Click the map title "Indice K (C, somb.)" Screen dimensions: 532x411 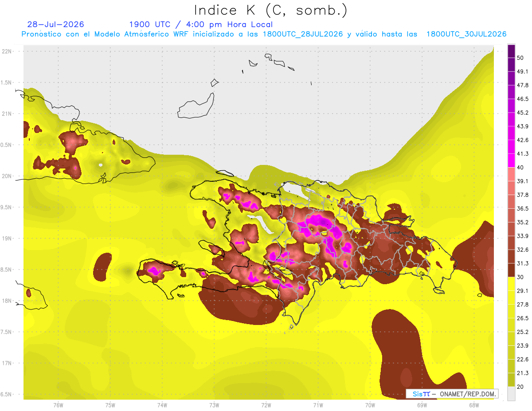[x=271, y=10]
